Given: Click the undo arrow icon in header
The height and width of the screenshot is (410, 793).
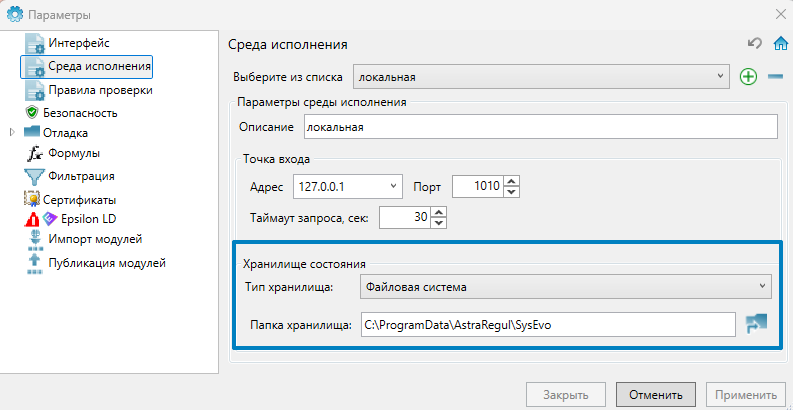Looking at the screenshot, I should [x=755, y=43].
